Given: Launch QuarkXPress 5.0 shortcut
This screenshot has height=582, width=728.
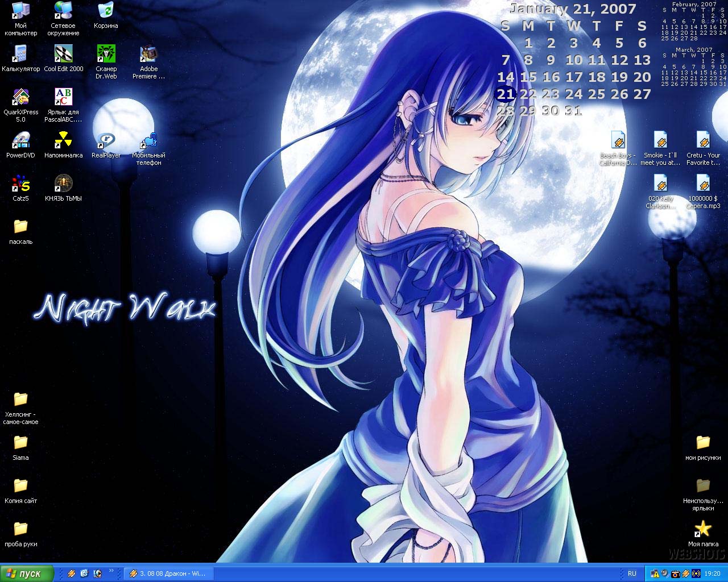Looking at the screenshot, I should pyautogui.click(x=20, y=105).
